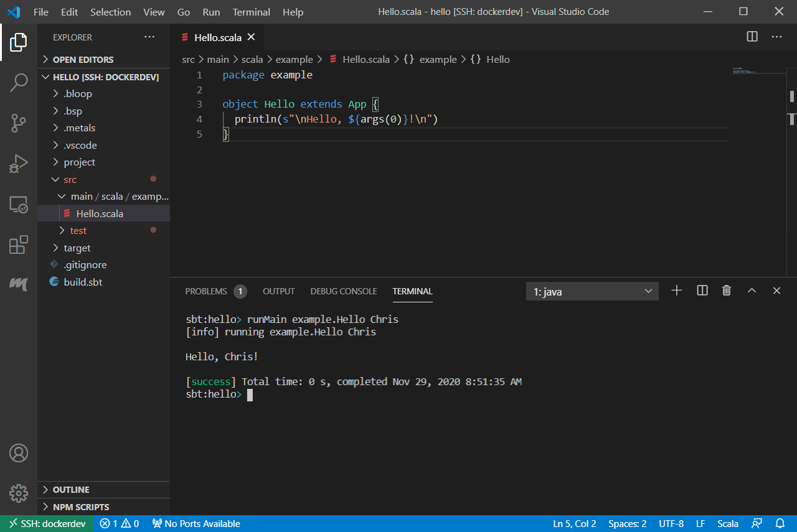Open the Source Control view

pyautogui.click(x=19, y=123)
